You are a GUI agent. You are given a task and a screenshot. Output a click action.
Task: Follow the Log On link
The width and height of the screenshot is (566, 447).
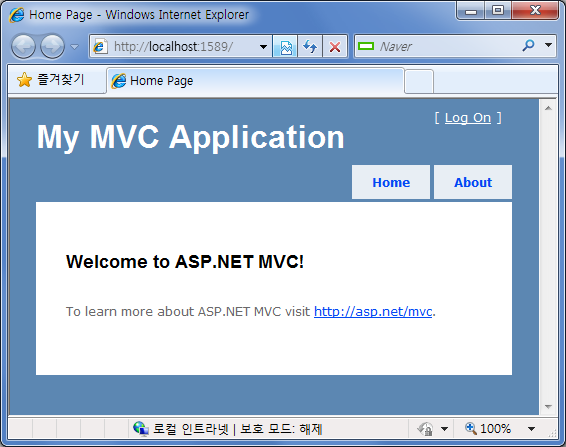point(467,118)
